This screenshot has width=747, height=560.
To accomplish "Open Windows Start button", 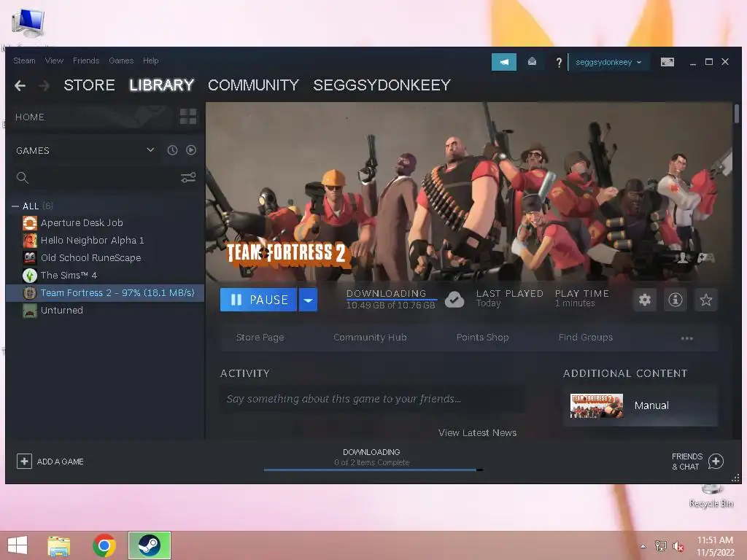I will pos(18,545).
